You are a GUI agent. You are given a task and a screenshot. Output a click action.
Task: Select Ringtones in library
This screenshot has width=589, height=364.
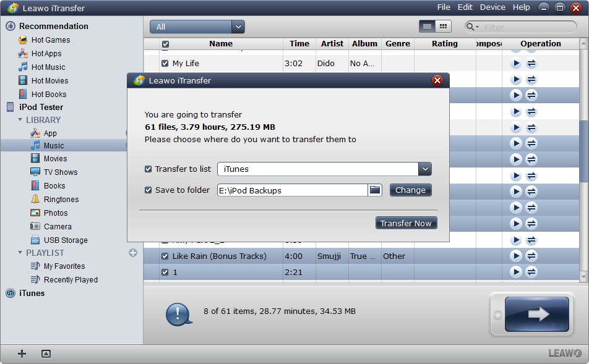pyautogui.click(x=55, y=199)
